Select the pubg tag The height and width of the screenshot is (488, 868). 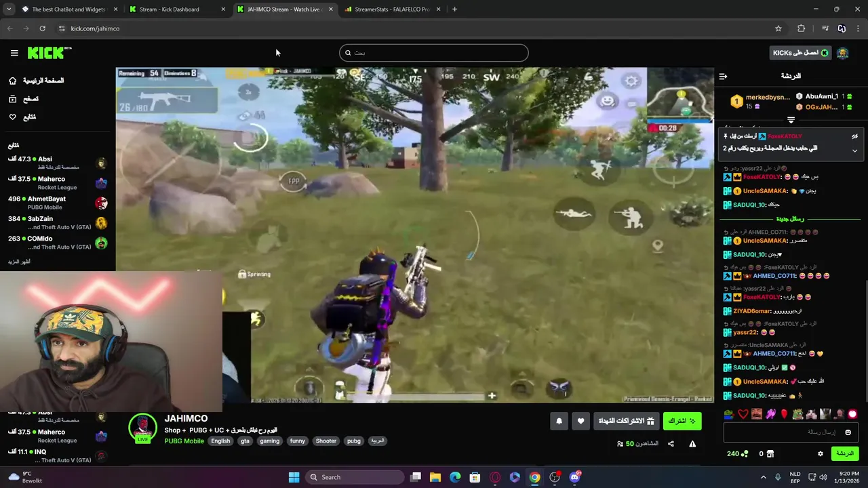tap(354, 441)
